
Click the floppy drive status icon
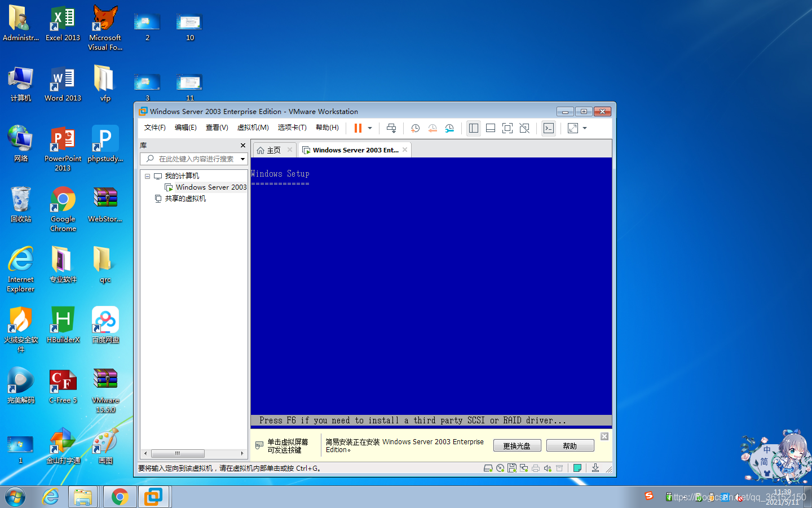(x=512, y=468)
